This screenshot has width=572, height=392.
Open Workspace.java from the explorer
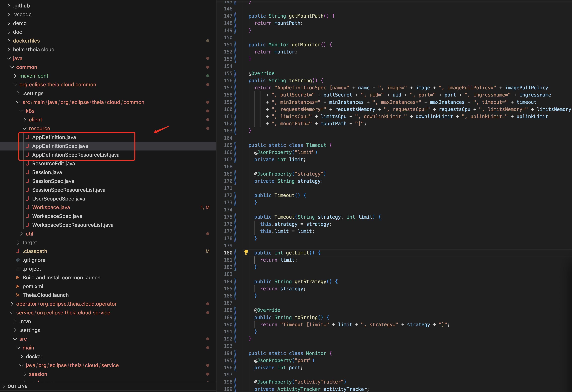click(x=51, y=207)
